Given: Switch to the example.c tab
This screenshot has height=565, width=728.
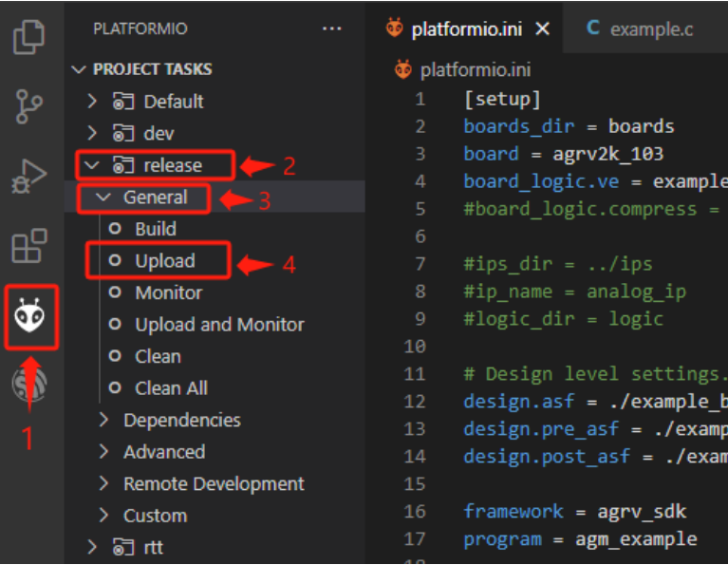Looking at the screenshot, I should point(650,29).
